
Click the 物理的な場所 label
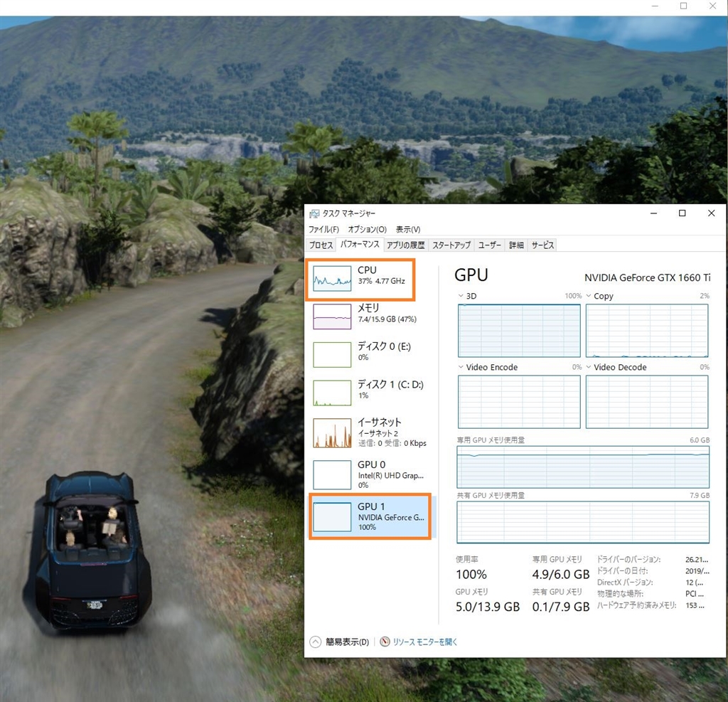tap(620, 593)
